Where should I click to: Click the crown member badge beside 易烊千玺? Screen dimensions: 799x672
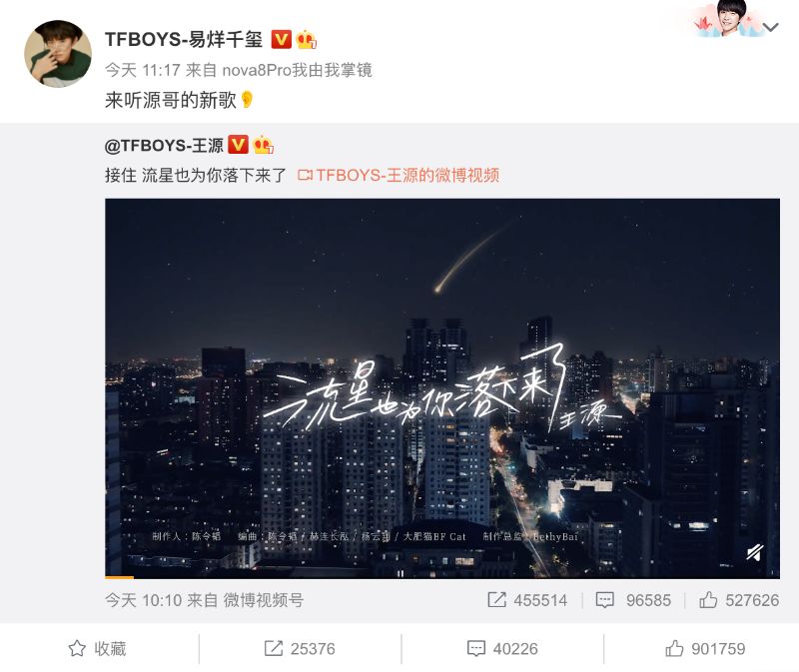(306, 39)
